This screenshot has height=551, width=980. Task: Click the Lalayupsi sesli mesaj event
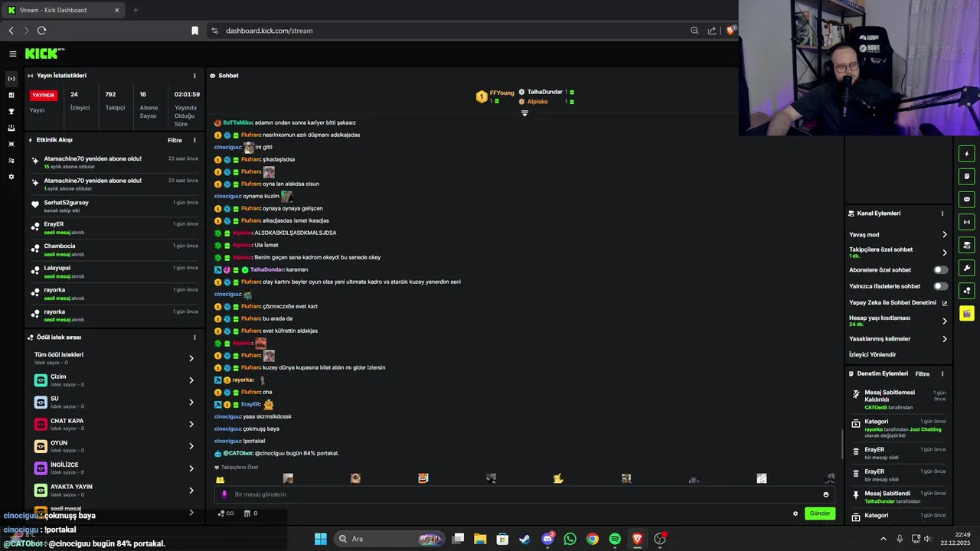pyautogui.click(x=114, y=272)
